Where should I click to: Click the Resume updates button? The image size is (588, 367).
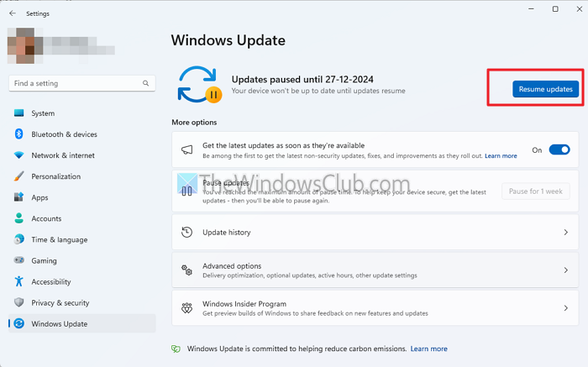pos(546,89)
